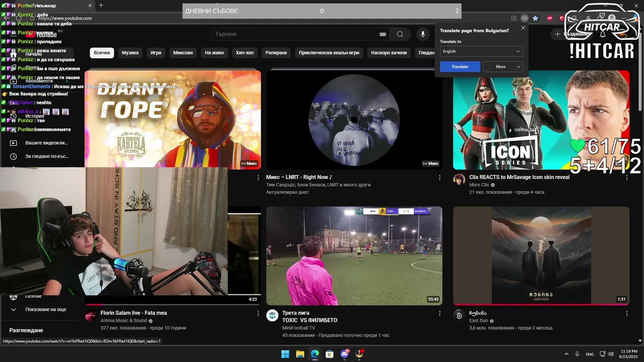644x362 pixels.
Task: Open Florin Salam live - Fata mea title
Action: tap(133, 313)
